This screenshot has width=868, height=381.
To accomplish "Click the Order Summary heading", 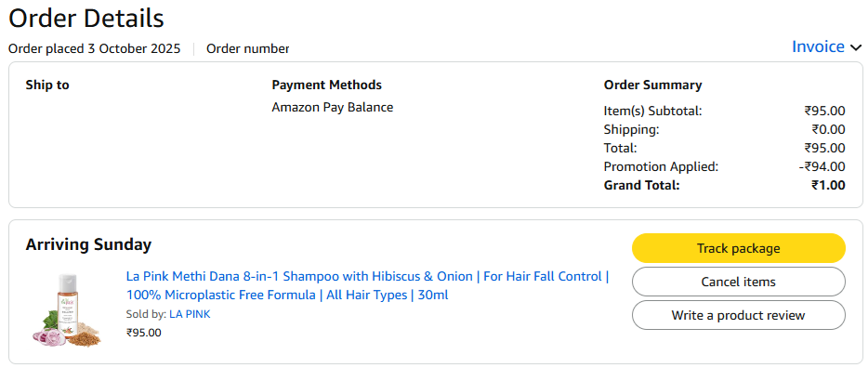I will 652,85.
